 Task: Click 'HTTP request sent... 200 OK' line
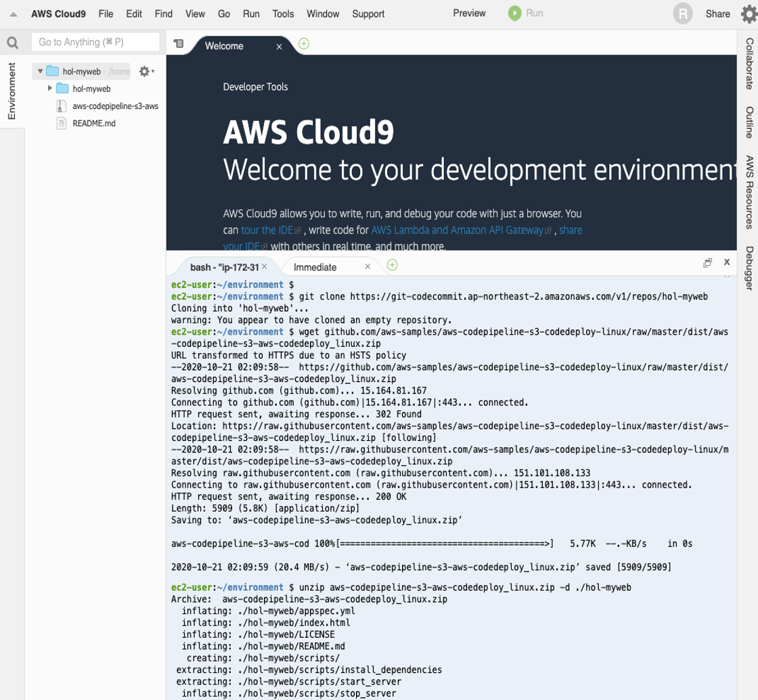pyautogui.click(x=288, y=496)
